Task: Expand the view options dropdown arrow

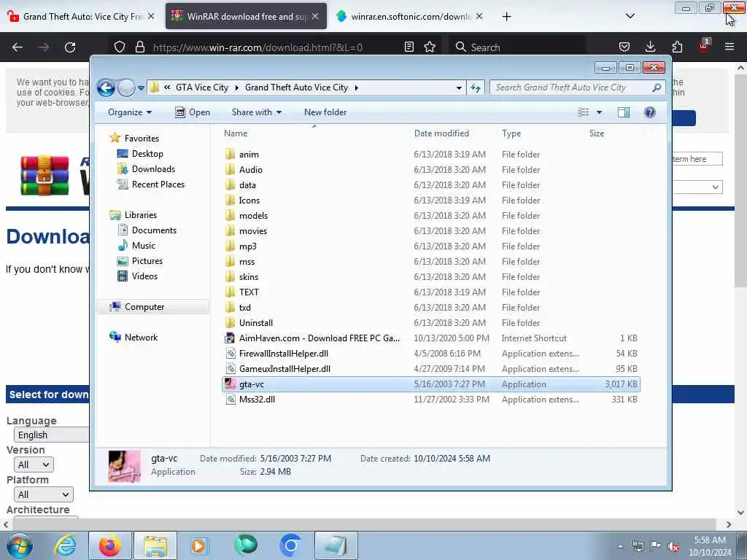Action: (x=600, y=112)
